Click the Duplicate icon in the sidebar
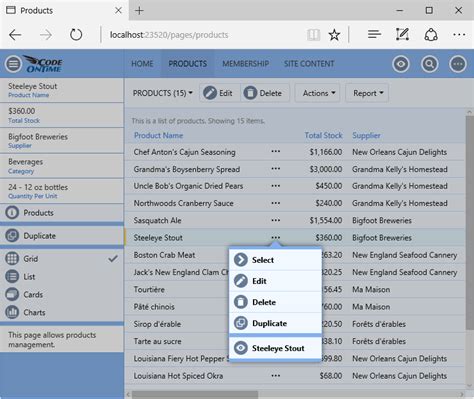Viewport: 474px width, 399px height. click(x=12, y=236)
